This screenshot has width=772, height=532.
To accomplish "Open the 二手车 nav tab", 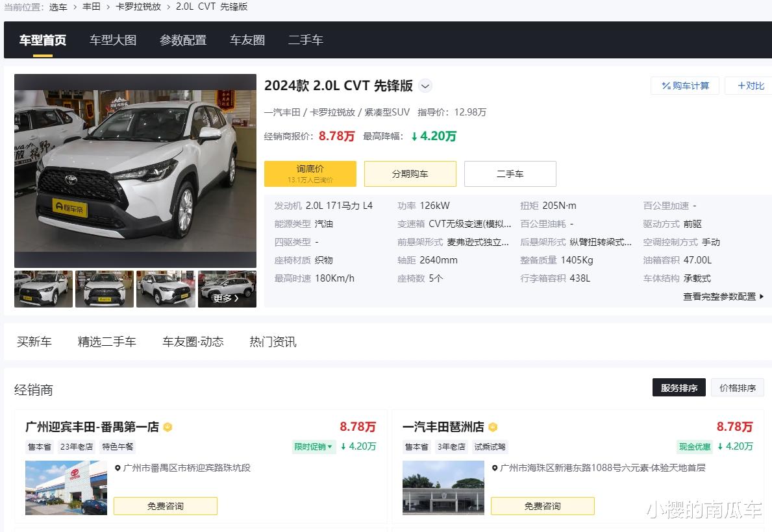I will point(305,40).
